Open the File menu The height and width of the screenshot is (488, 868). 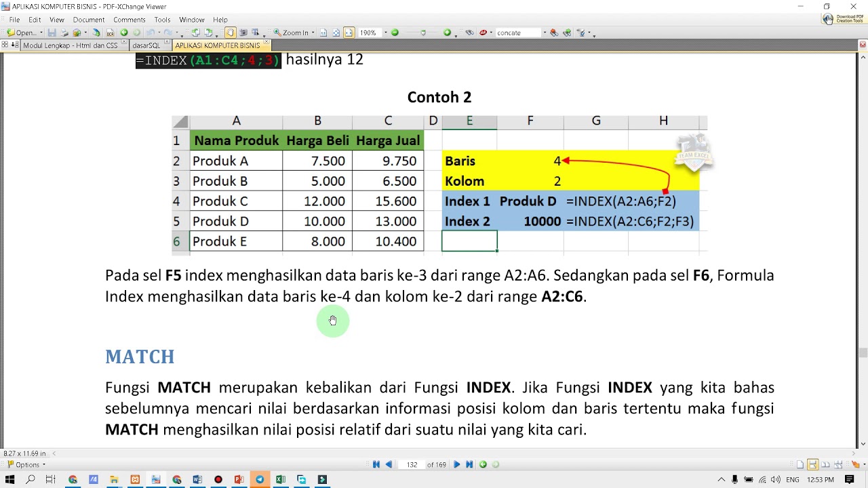click(14, 20)
